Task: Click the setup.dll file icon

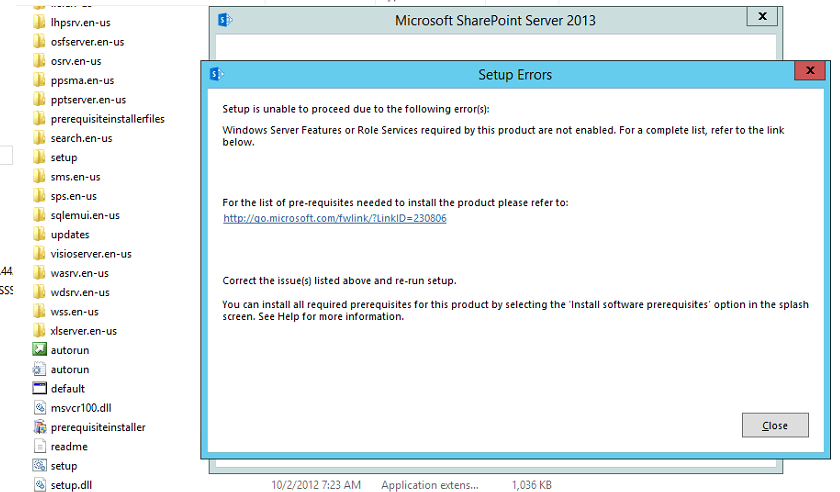Action: click(x=40, y=485)
